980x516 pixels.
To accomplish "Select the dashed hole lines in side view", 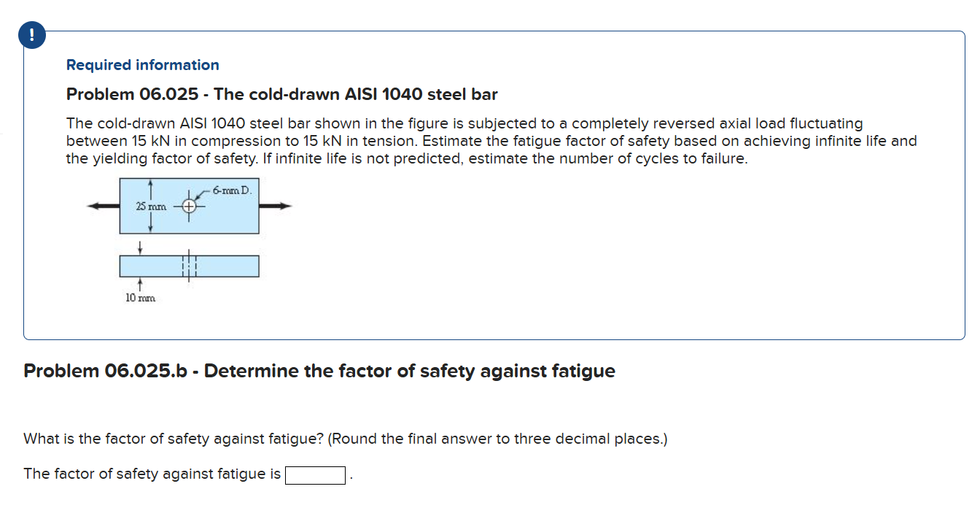I will tap(188, 266).
